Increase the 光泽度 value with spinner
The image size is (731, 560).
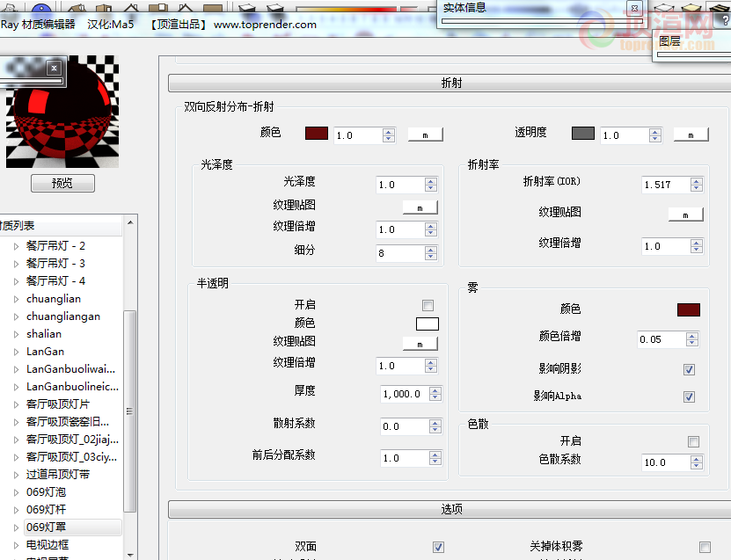[x=431, y=181]
